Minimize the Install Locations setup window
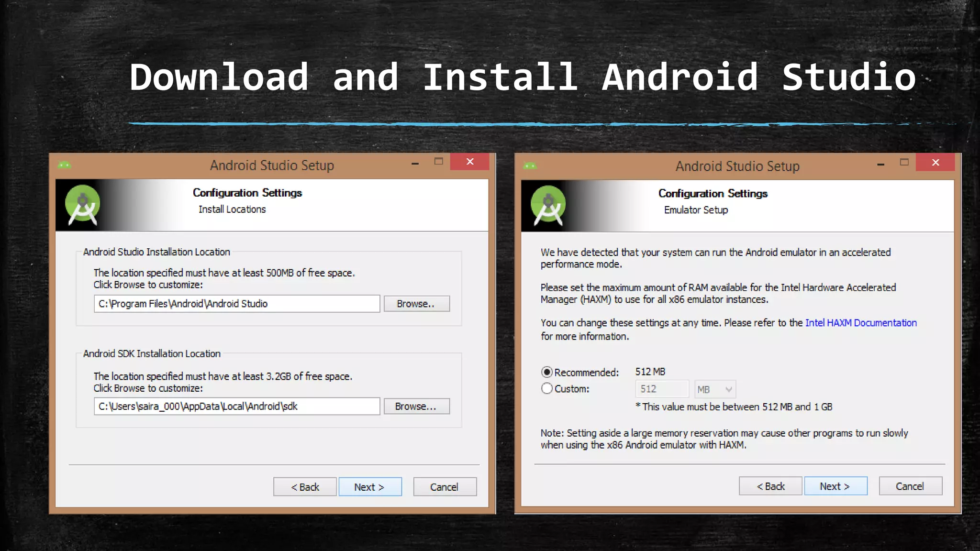The width and height of the screenshot is (980, 551). coord(415,164)
